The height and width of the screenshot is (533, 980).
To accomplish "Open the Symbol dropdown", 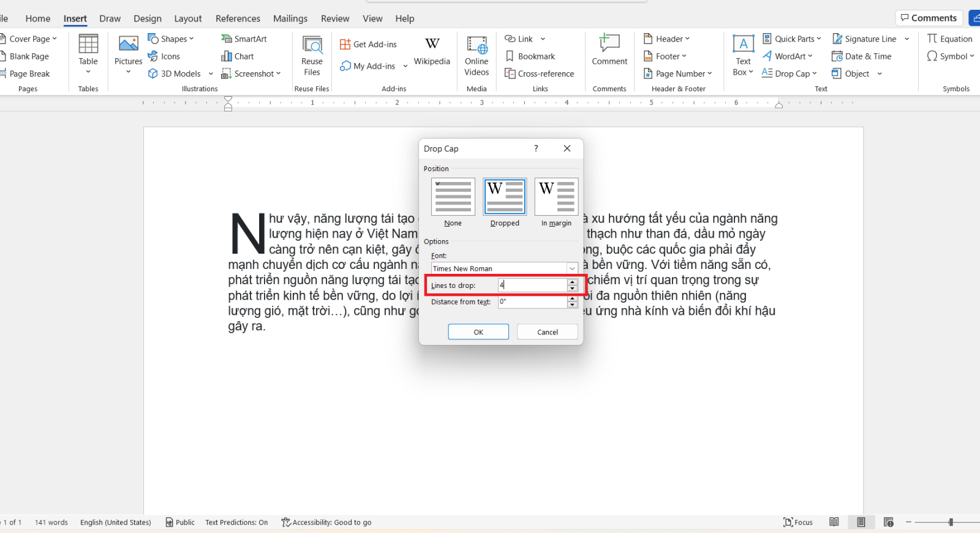I will [951, 56].
